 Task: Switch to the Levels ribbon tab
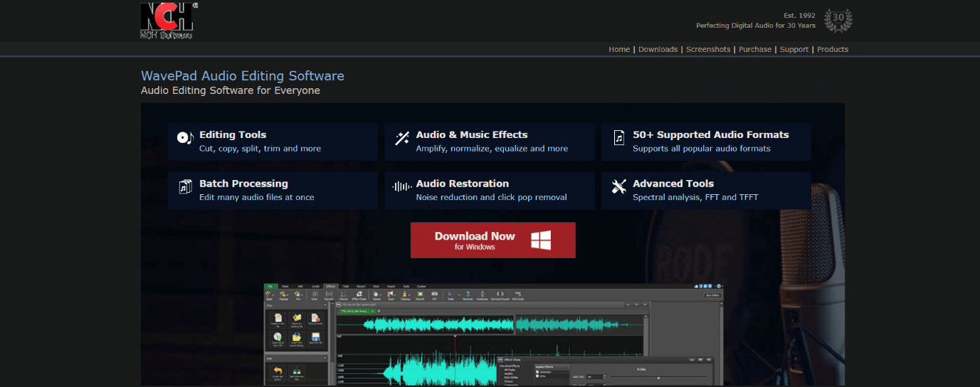point(315,286)
